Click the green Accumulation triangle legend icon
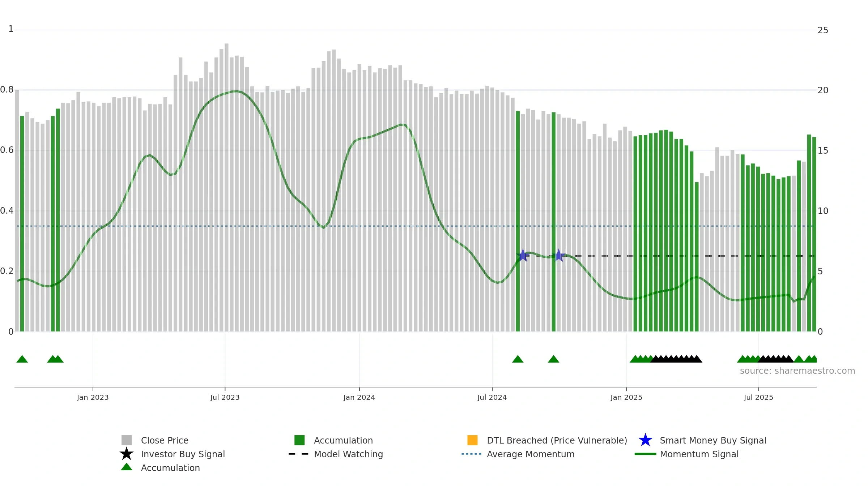Viewport: 868px width, 488px height. click(127, 467)
